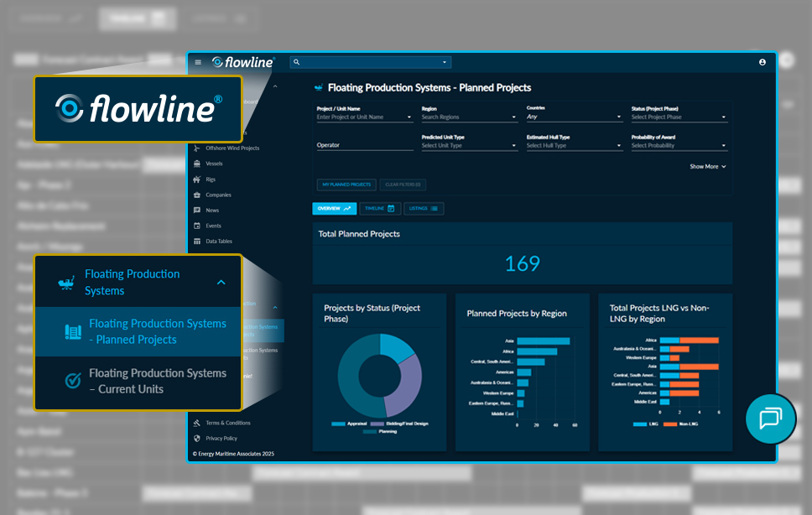
Task: Toggle the Appraisal legend swatch
Action: pos(338,424)
